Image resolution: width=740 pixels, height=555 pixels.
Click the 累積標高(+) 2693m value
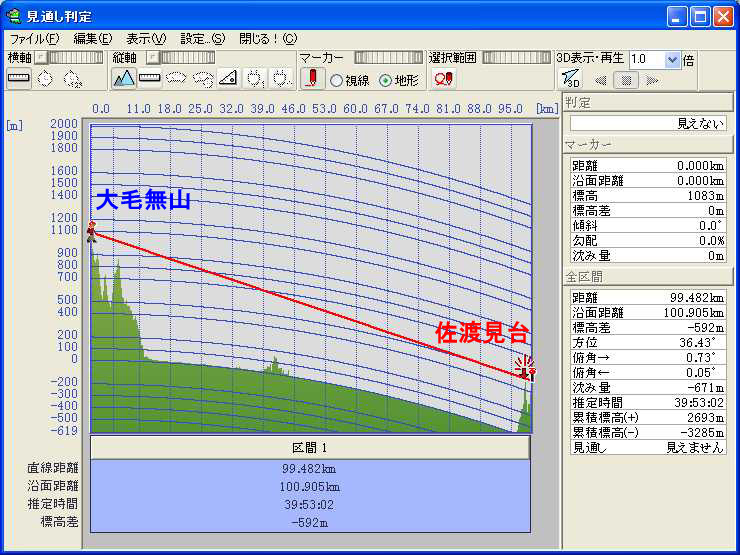tap(706, 418)
